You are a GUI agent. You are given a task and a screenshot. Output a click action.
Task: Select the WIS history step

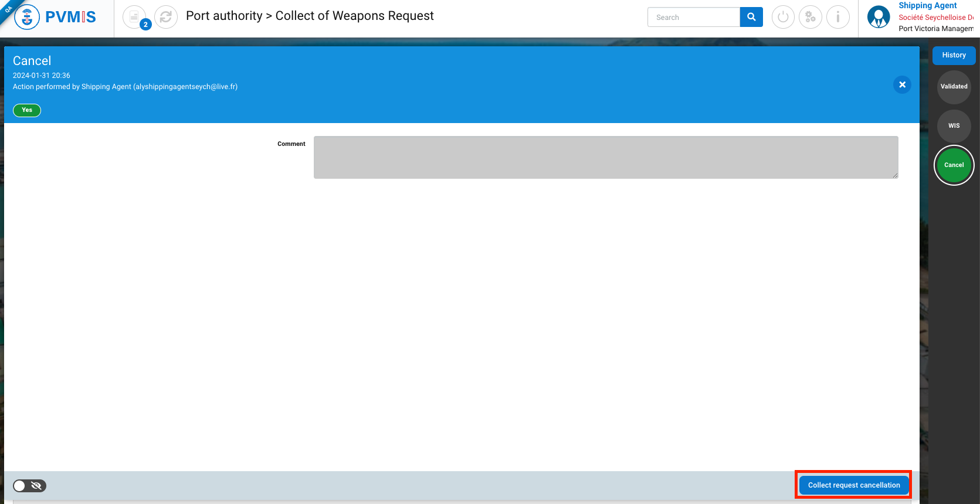tap(954, 126)
